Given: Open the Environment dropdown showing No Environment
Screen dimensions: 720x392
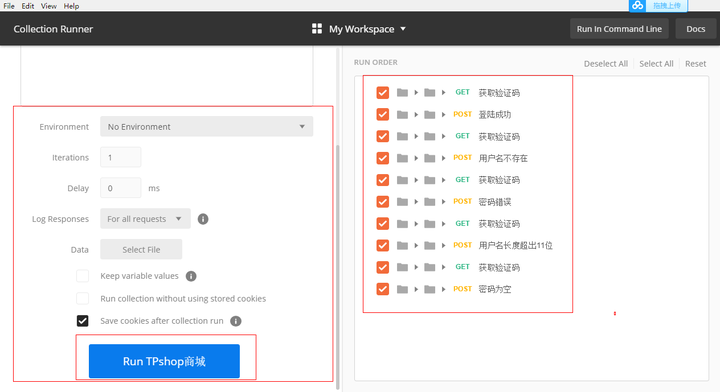Looking at the screenshot, I should point(207,126).
